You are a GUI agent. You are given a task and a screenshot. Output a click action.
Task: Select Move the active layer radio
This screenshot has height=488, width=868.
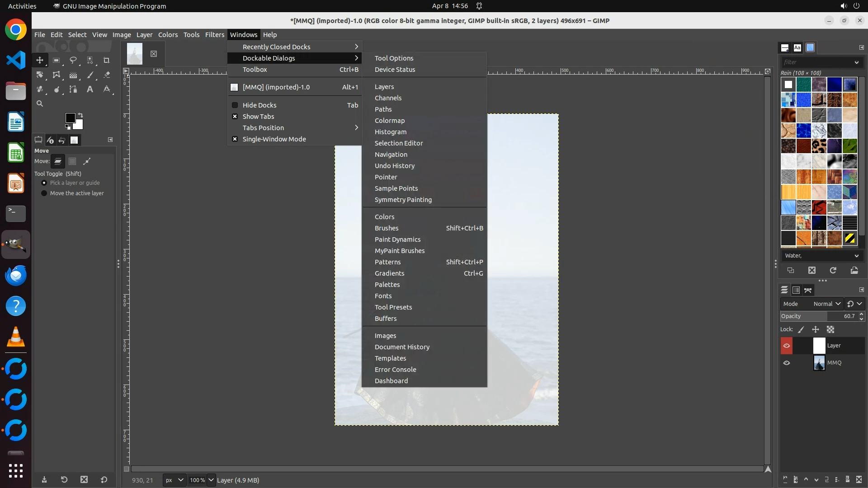(44, 193)
